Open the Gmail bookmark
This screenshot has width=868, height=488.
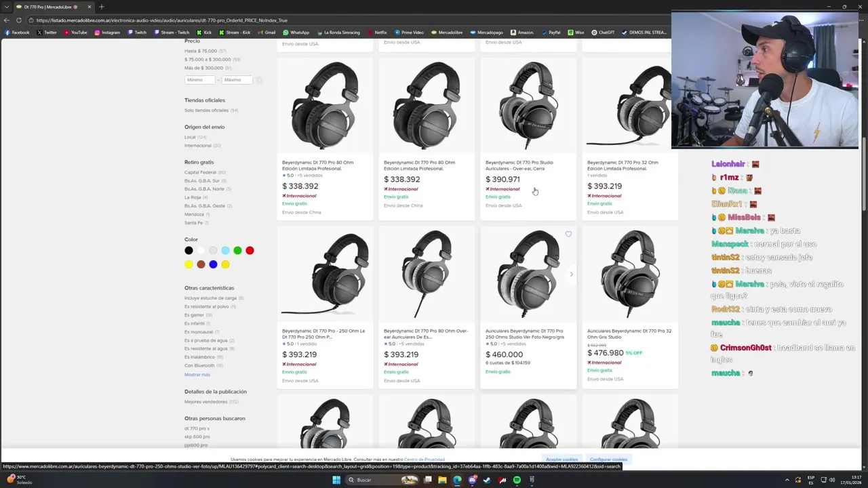tap(267, 33)
